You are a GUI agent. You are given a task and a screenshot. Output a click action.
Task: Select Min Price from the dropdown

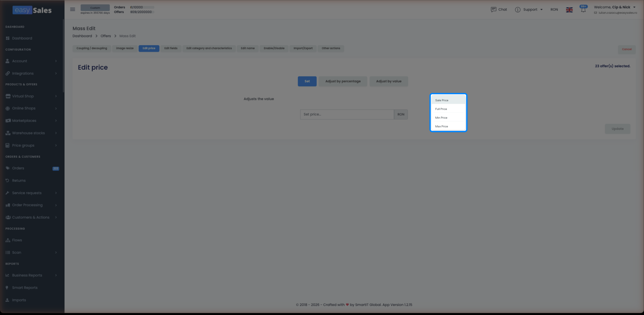point(448,117)
